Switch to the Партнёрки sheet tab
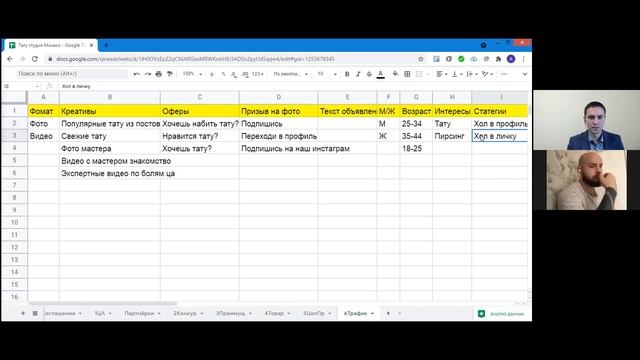Screen dimensions: 640x360 (x=142, y=313)
